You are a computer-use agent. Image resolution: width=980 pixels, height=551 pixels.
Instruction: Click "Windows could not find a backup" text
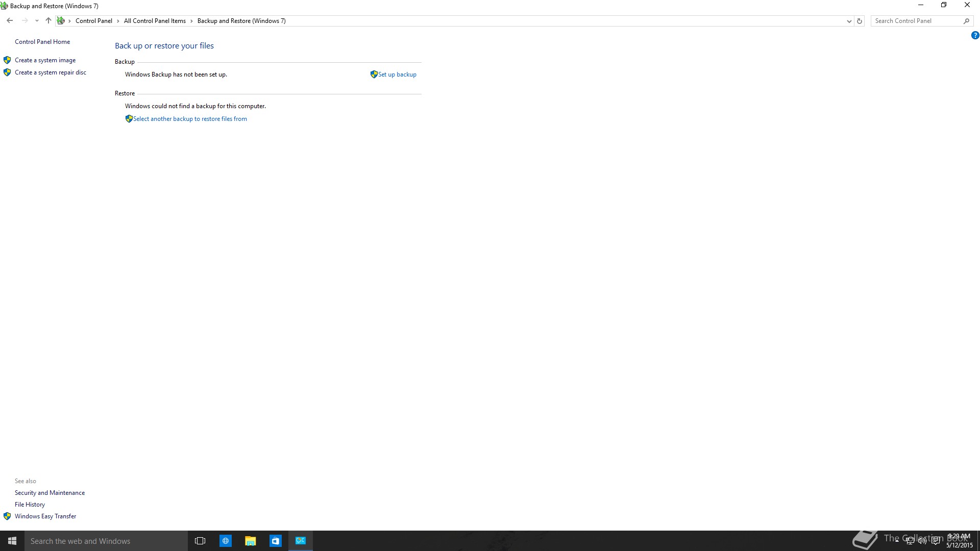pos(195,106)
